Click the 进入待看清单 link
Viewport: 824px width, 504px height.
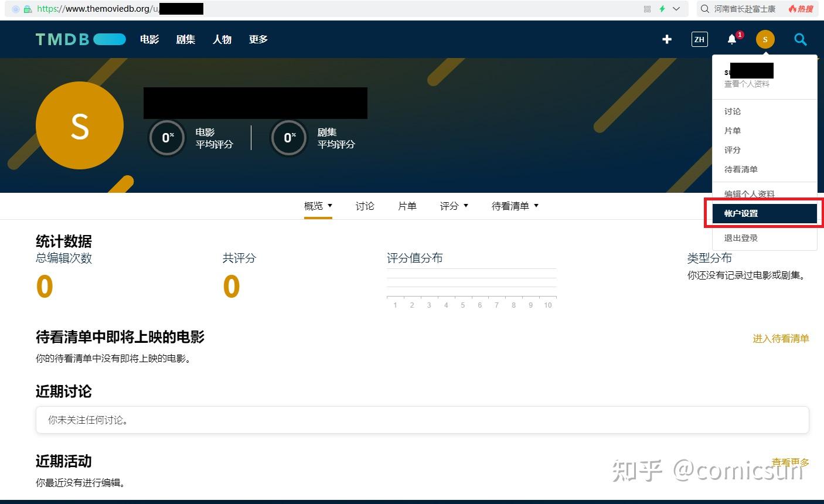click(780, 339)
